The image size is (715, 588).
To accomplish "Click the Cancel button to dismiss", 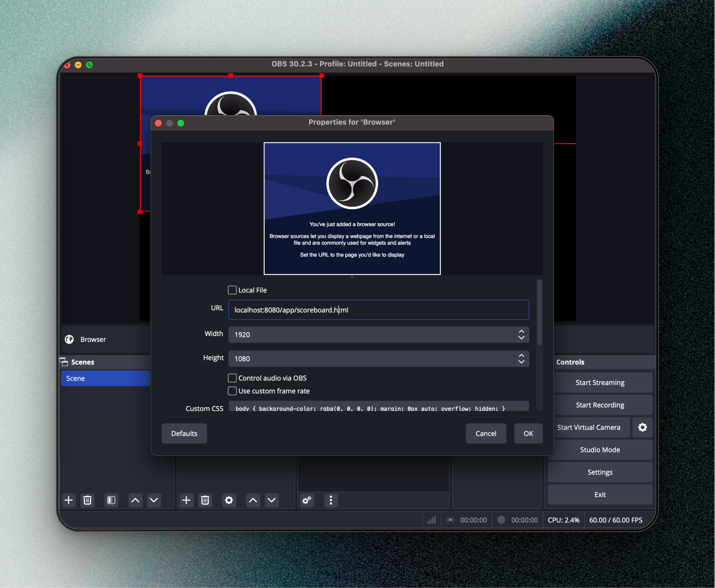I will pos(486,433).
